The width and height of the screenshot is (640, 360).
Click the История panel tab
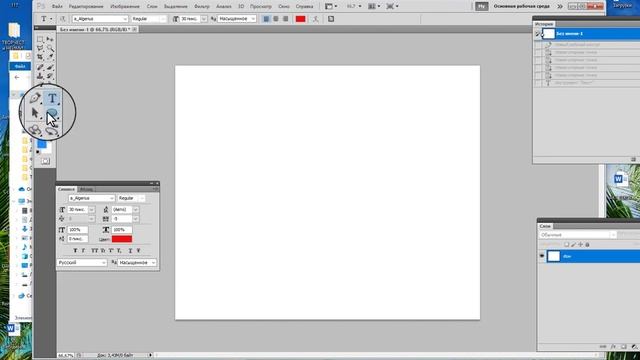[x=544, y=24]
